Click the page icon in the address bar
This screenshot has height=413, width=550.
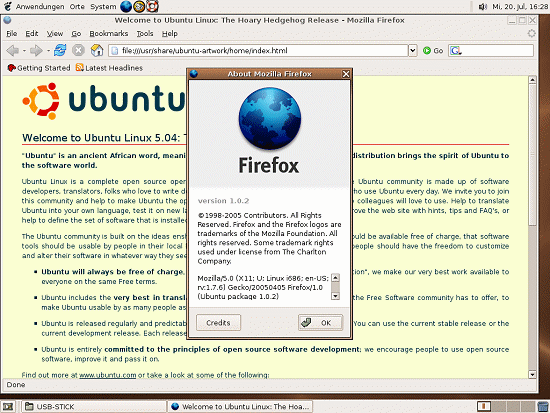(x=114, y=51)
